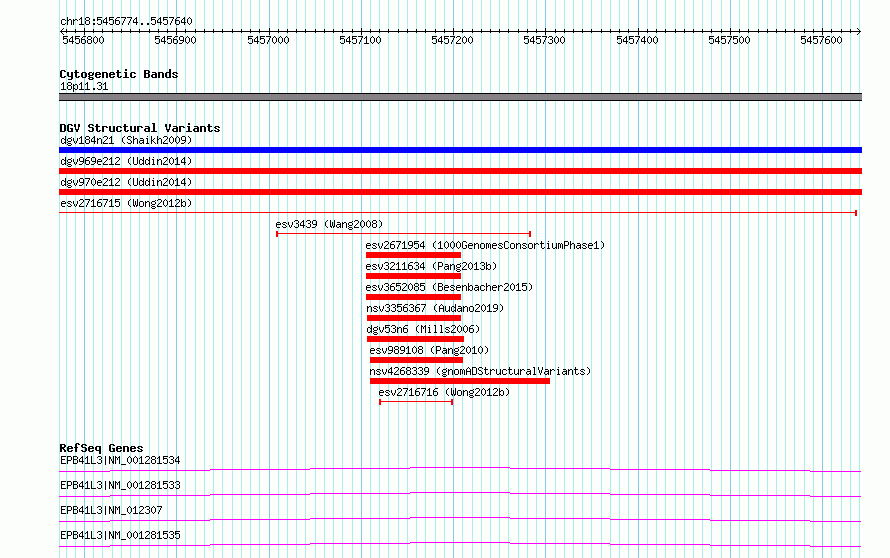This screenshot has width=890, height=558.
Task: Select esv989108 (Pang2010) label
Action: (x=429, y=350)
